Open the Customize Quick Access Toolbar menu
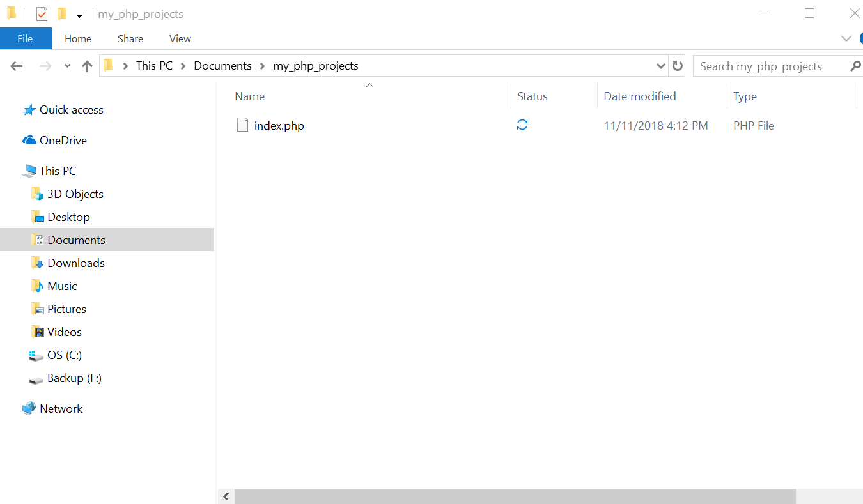Screen dimensions: 863x504 tap(79, 13)
